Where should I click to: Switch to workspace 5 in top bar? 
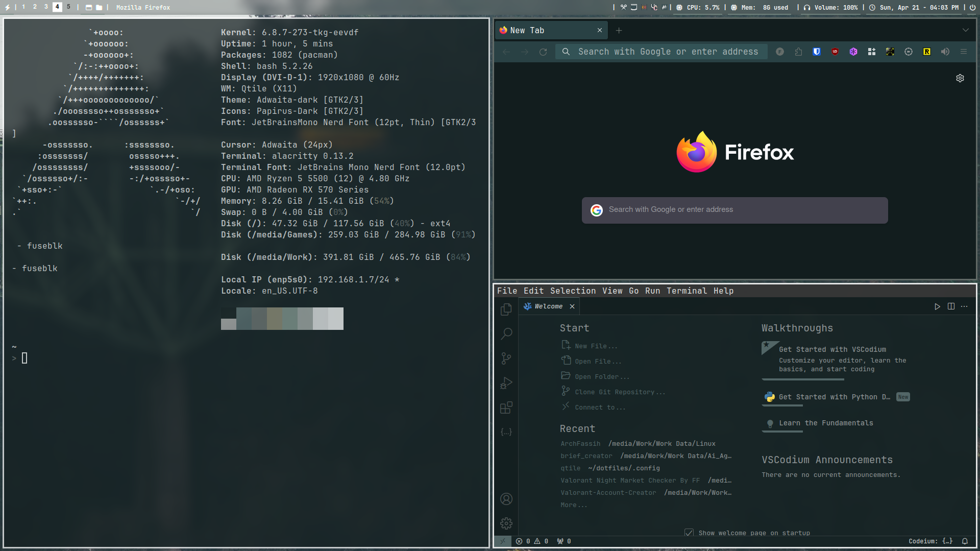coord(68,7)
